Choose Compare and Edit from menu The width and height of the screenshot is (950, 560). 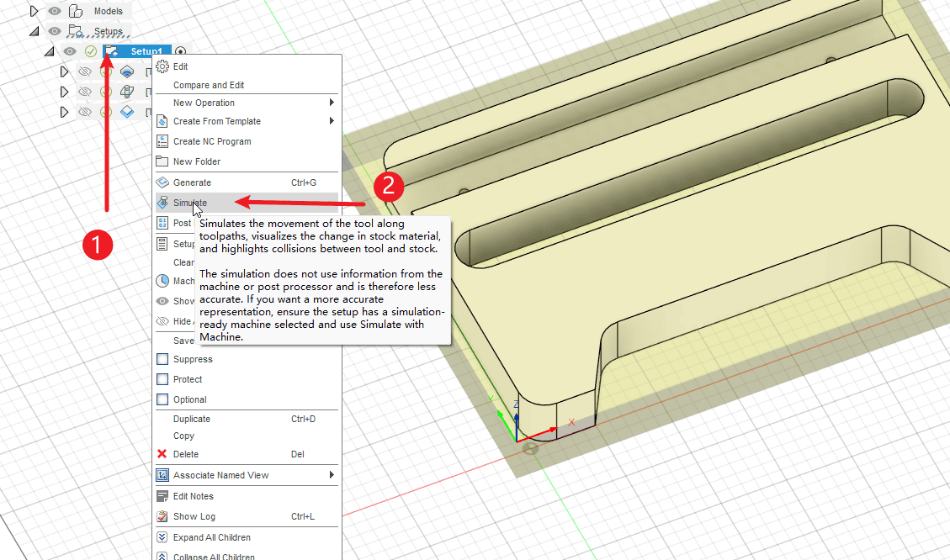pyautogui.click(x=209, y=85)
